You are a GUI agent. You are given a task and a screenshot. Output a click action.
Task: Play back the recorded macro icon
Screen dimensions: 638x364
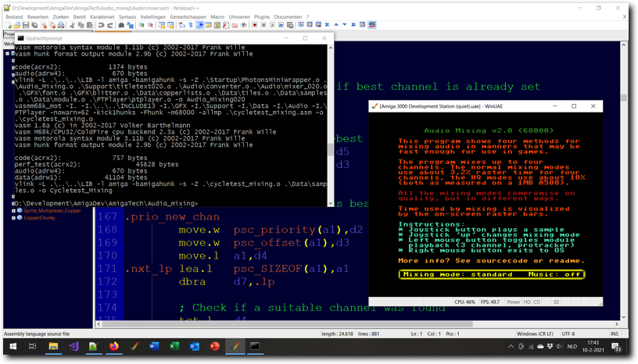click(x=272, y=25)
